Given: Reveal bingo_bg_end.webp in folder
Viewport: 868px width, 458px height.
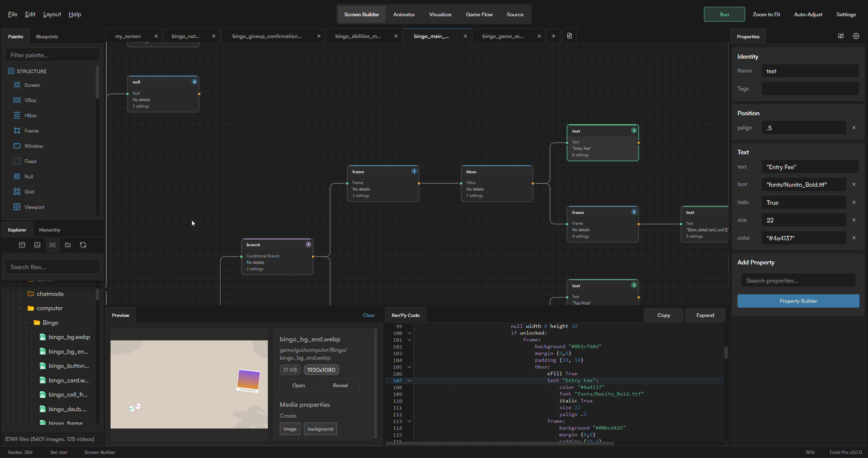Looking at the screenshot, I should click(340, 385).
